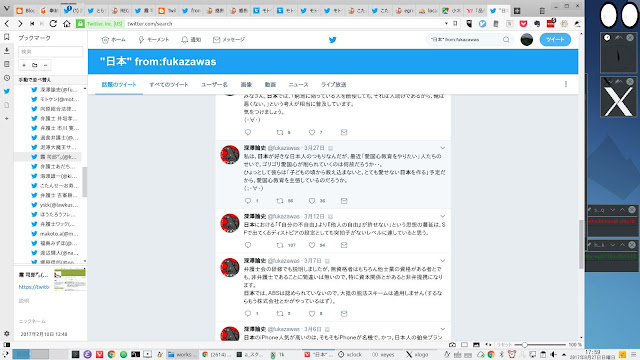Send the 3月7日 tweet via direct message
The image size is (640, 360).
pos(344,313)
